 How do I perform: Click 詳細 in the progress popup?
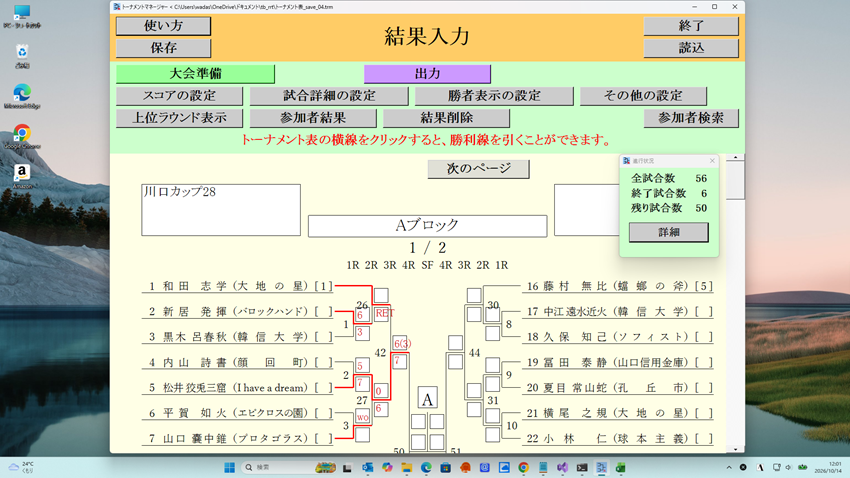668,232
